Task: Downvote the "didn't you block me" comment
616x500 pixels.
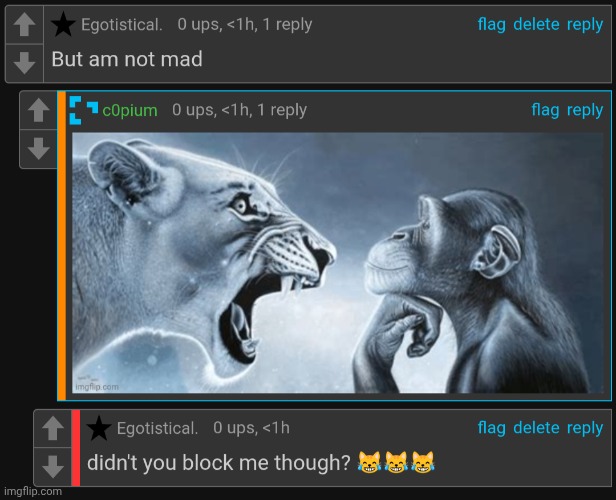Action: (53, 467)
